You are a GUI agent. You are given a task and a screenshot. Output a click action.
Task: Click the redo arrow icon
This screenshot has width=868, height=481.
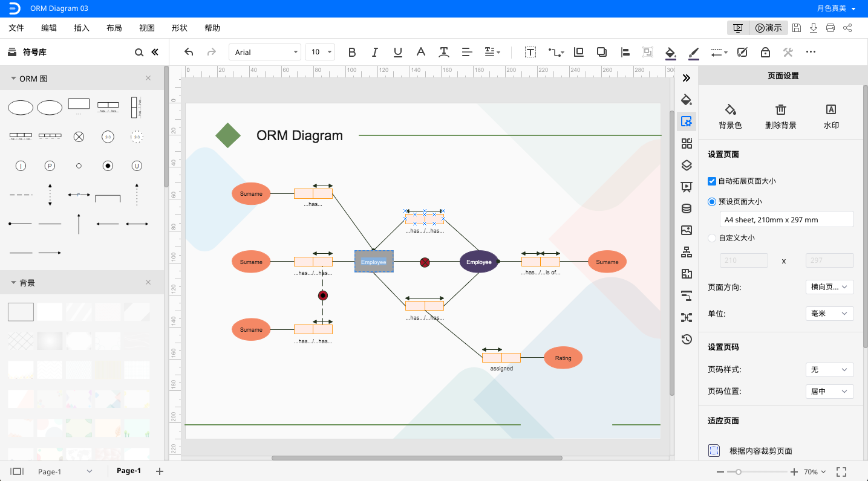[x=211, y=52]
